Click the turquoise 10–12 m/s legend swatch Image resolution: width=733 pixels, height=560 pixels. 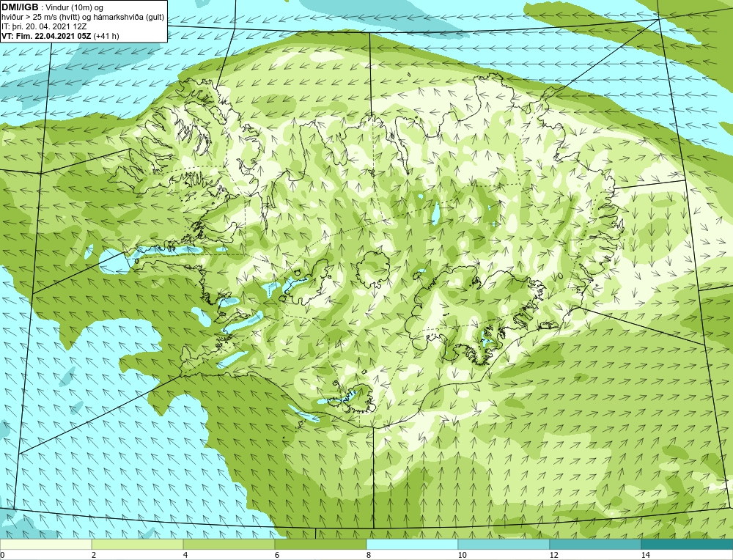(504, 544)
